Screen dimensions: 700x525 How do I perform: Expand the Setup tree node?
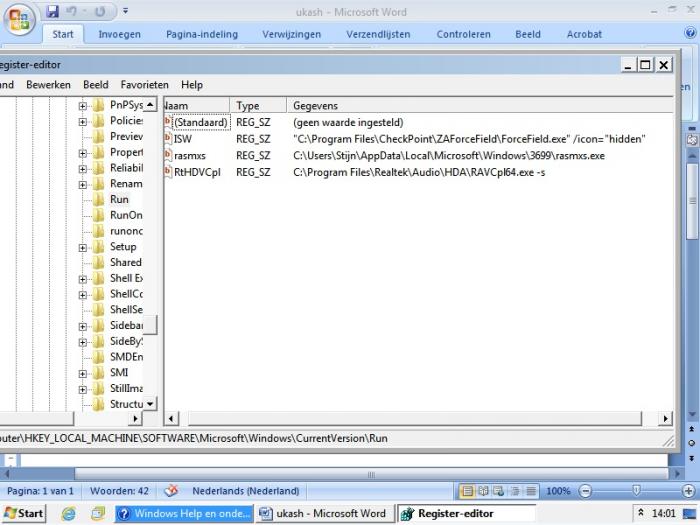pos(83,247)
